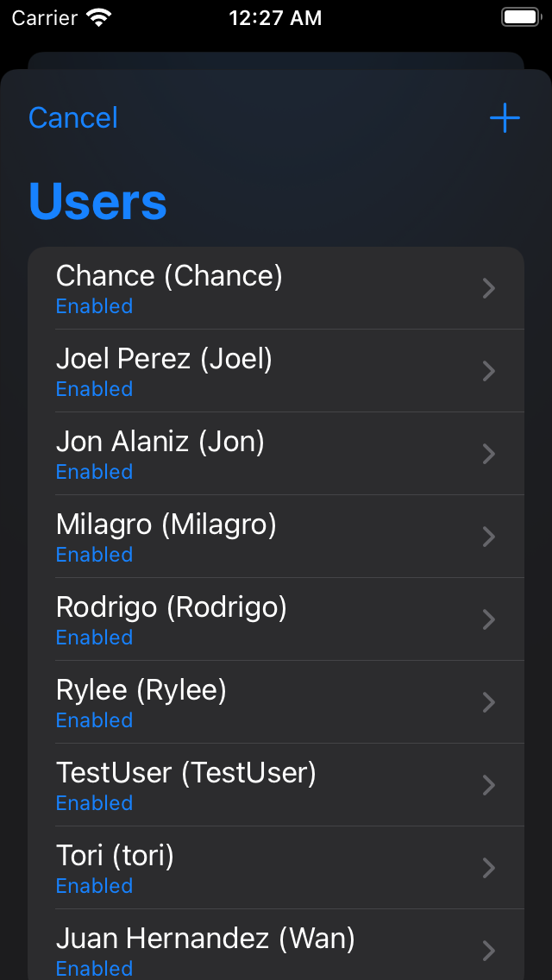Tap the Wi-Fi icon in the status bar
Image resolution: width=552 pixels, height=980 pixels.
click(x=97, y=16)
